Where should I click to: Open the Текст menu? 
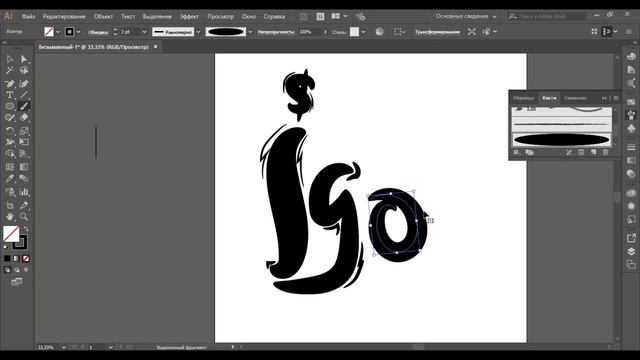pyautogui.click(x=128, y=16)
